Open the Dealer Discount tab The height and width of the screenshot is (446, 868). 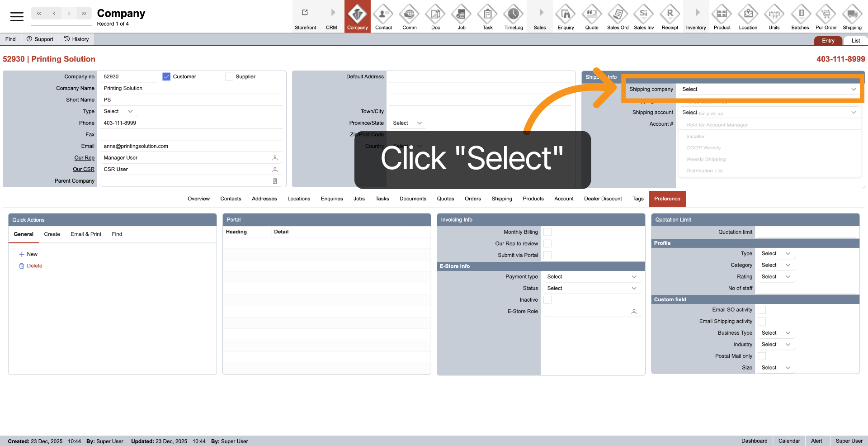click(603, 199)
